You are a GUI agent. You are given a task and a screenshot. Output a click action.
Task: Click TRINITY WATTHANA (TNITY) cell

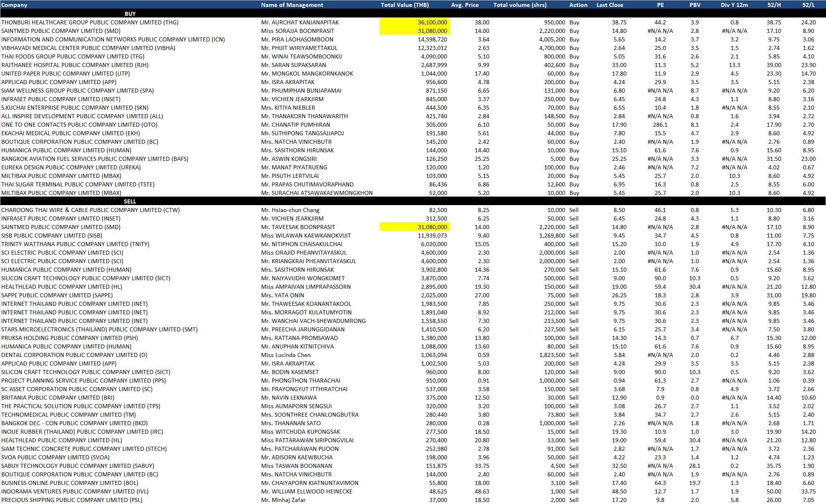point(75,244)
